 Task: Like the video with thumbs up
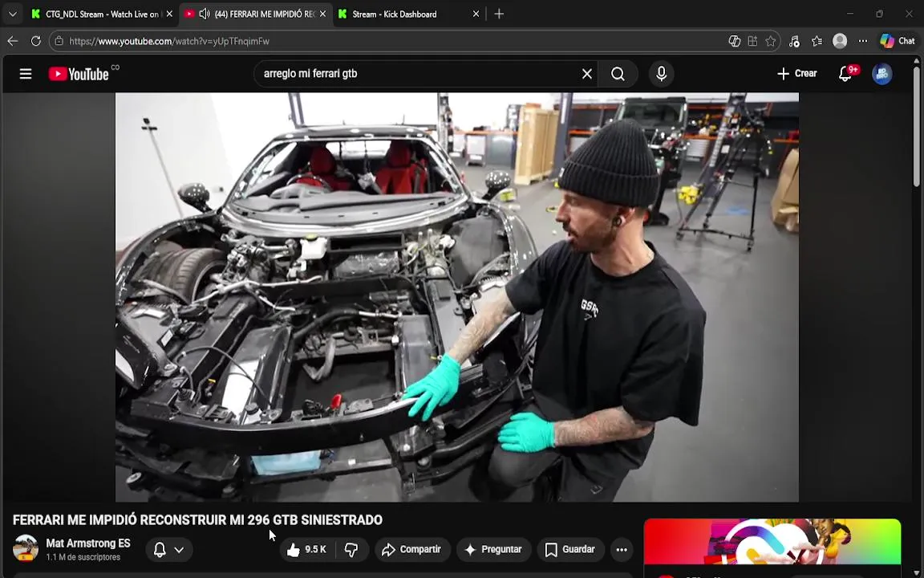click(x=306, y=550)
